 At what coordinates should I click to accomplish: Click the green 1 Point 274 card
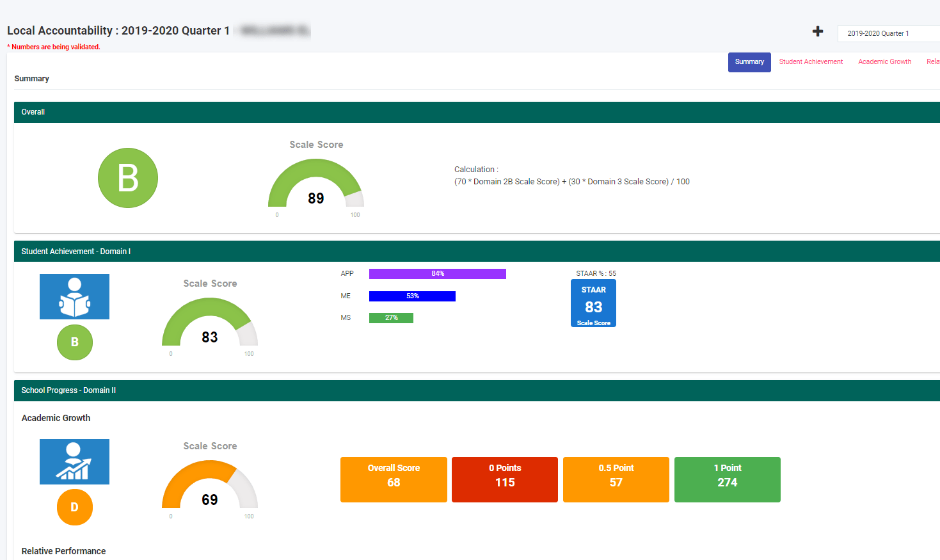728,479
